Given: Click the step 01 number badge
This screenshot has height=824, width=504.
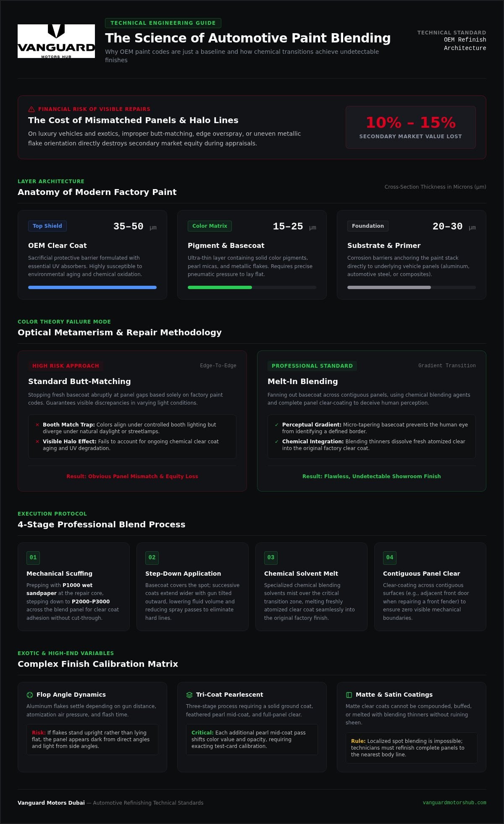Looking at the screenshot, I should pos(33,558).
